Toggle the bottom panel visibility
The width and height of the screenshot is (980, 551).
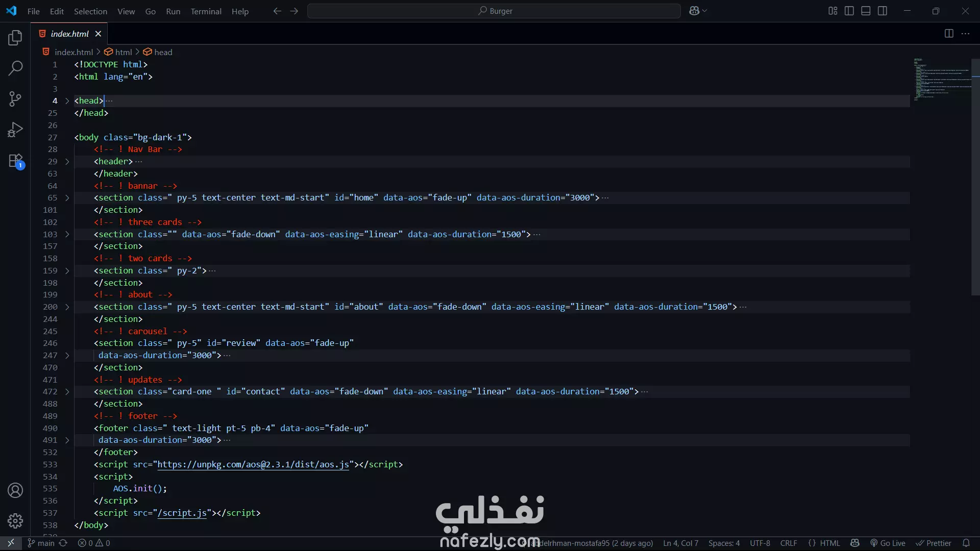pos(866,11)
